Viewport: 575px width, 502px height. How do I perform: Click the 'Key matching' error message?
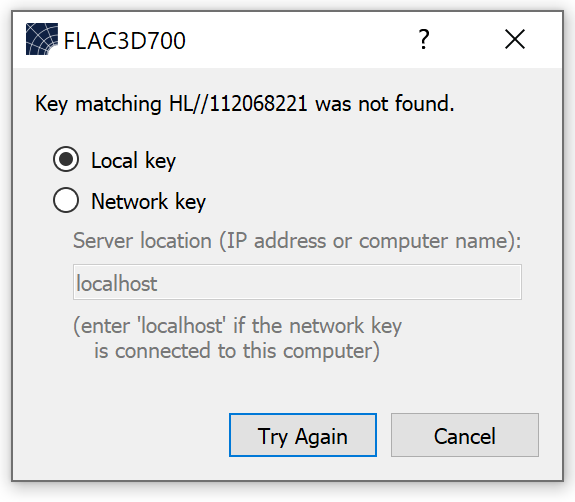[x=245, y=103]
